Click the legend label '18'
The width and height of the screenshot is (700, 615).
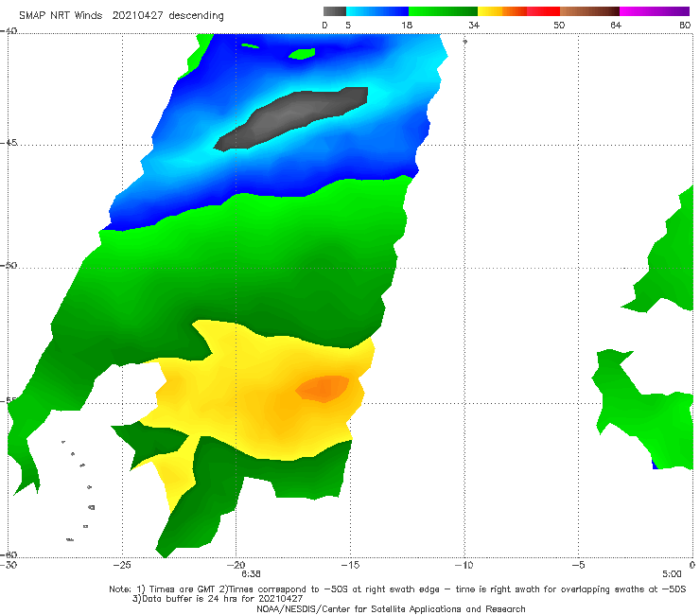(406, 26)
